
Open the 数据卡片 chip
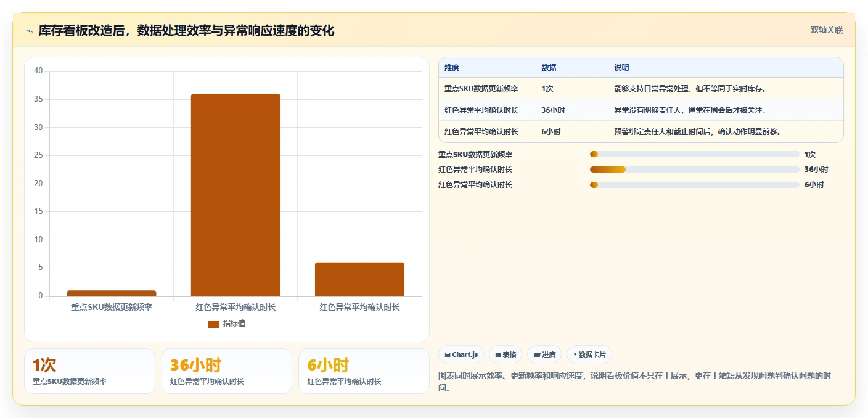[589, 354]
